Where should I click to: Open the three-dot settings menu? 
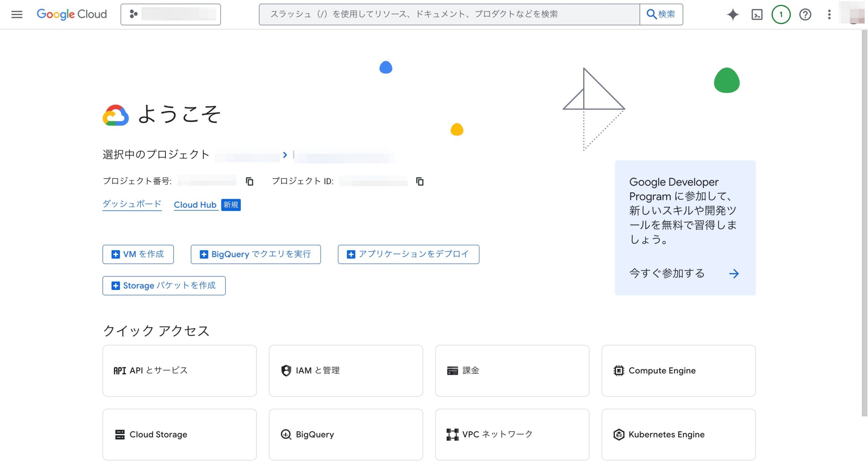(829, 14)
